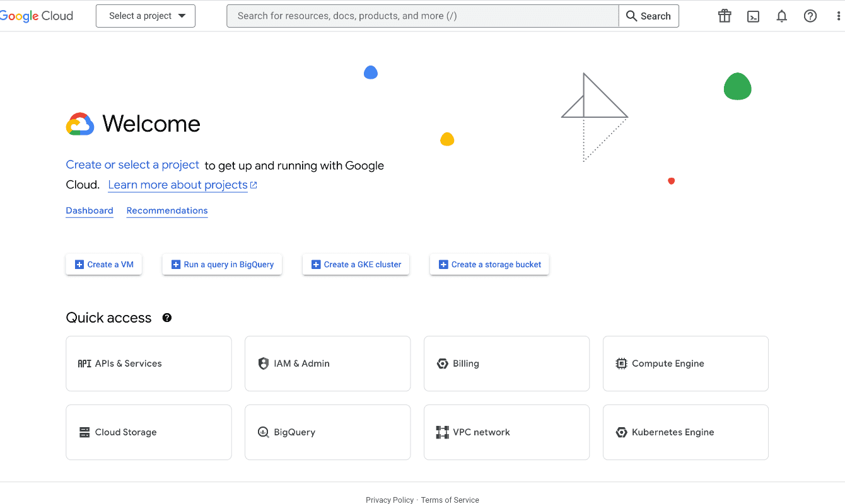Switch to the Recommendations tab
This screenshot has width=845, height=504.
(x=167, y=210)
